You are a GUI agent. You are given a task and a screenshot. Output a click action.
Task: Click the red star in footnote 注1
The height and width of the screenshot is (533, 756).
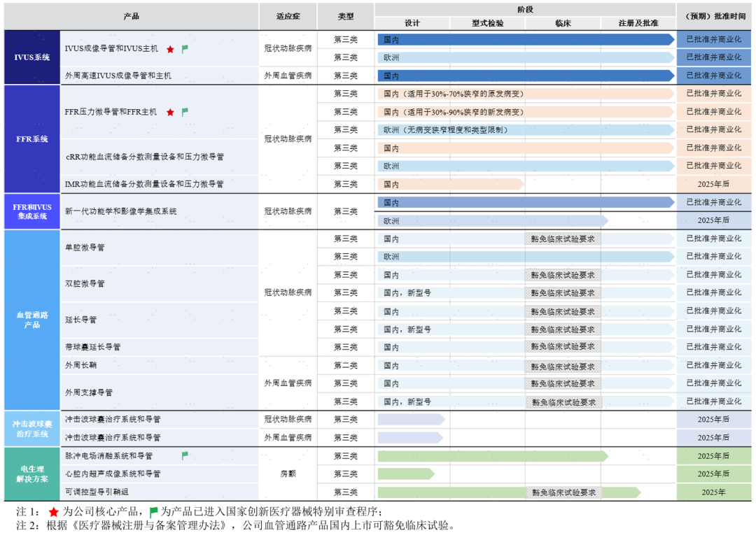click(x=53, y=512)
